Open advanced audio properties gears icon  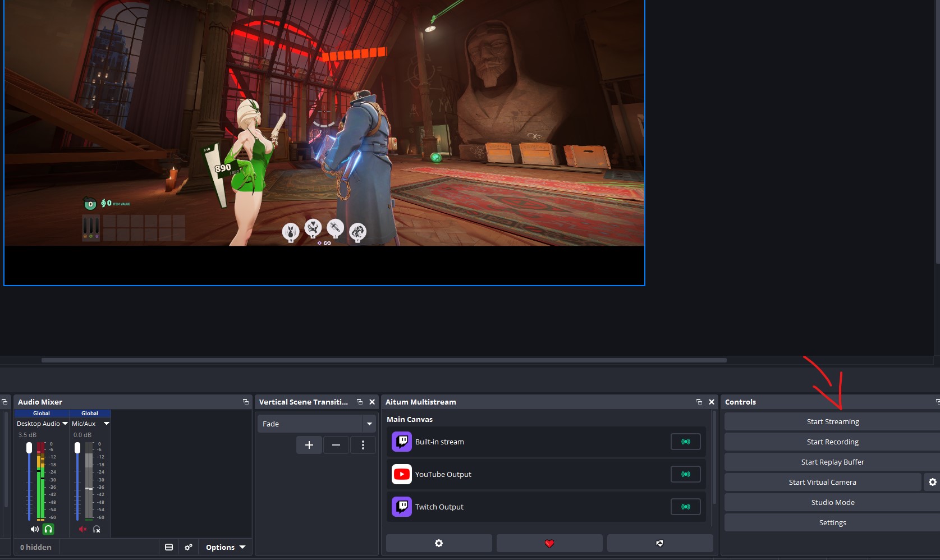tap(189, 547)
